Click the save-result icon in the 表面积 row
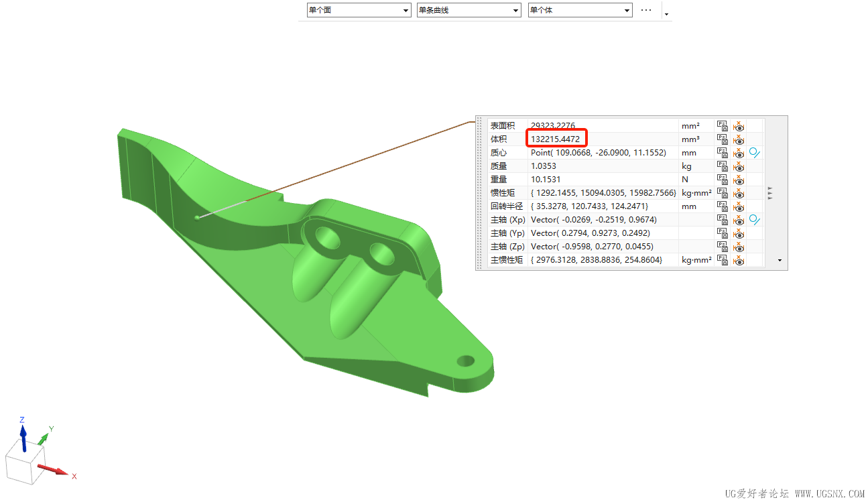 click(x=722, y=126)
